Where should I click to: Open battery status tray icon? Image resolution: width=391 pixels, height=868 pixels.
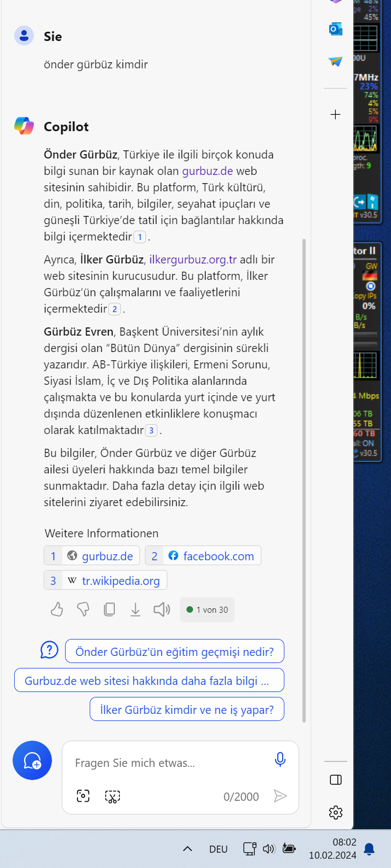(289, 849)
